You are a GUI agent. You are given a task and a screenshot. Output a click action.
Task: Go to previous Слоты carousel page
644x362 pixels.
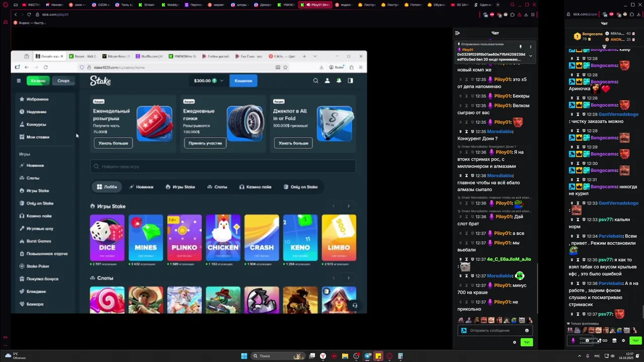(333, 278)
